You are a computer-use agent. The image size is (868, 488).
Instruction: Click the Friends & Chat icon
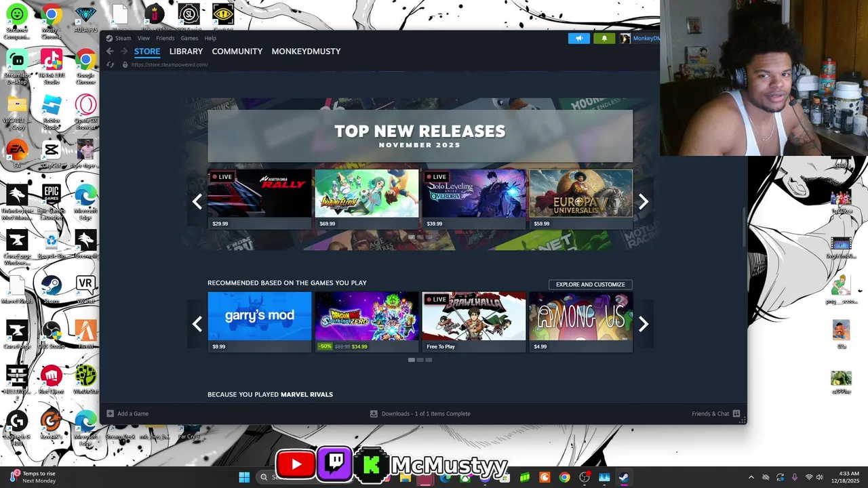736,413
